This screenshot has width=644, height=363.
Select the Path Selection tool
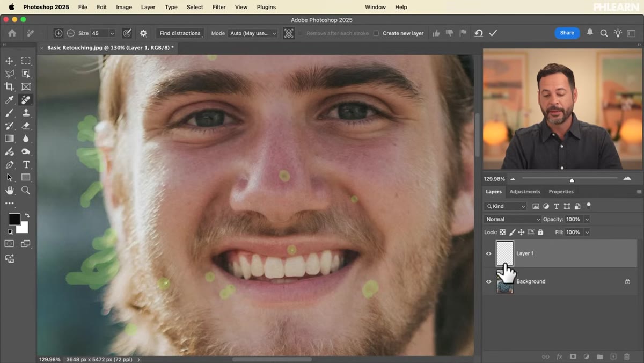click(9, 178)
